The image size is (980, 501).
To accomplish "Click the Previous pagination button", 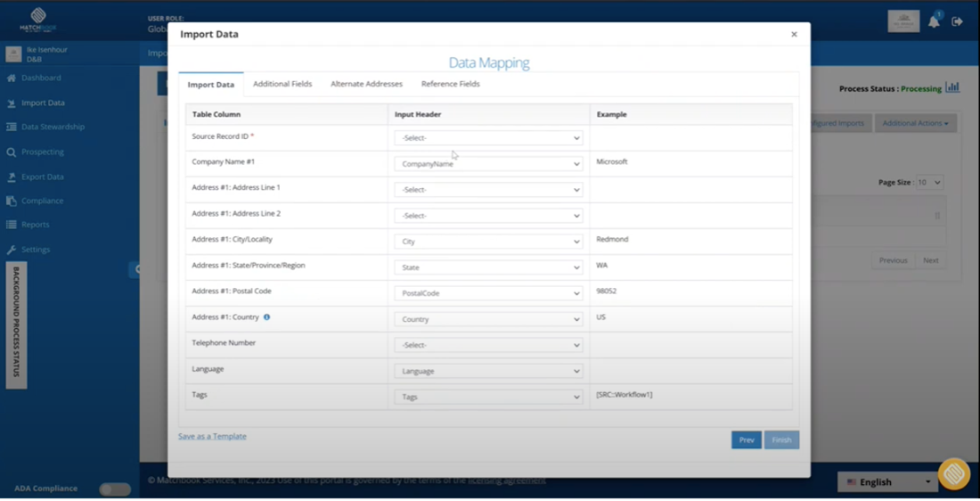I will click(893, 261).
